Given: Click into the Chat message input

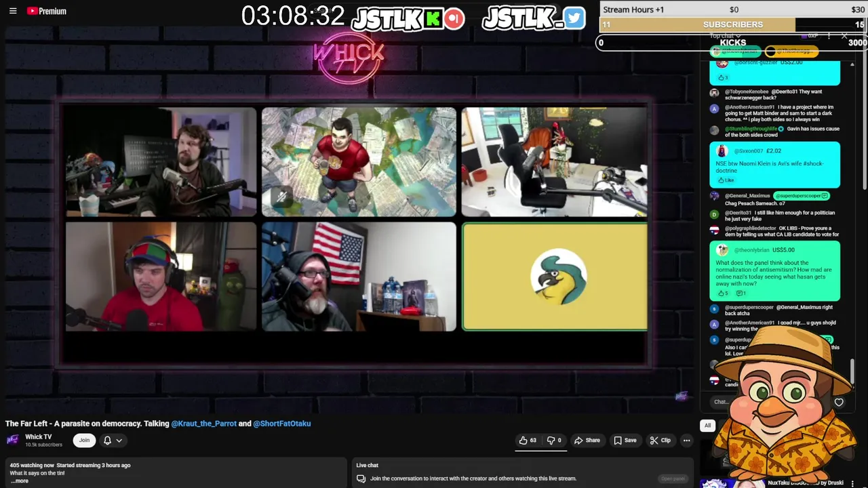Looking at the screenshot, I should point(721,402).
